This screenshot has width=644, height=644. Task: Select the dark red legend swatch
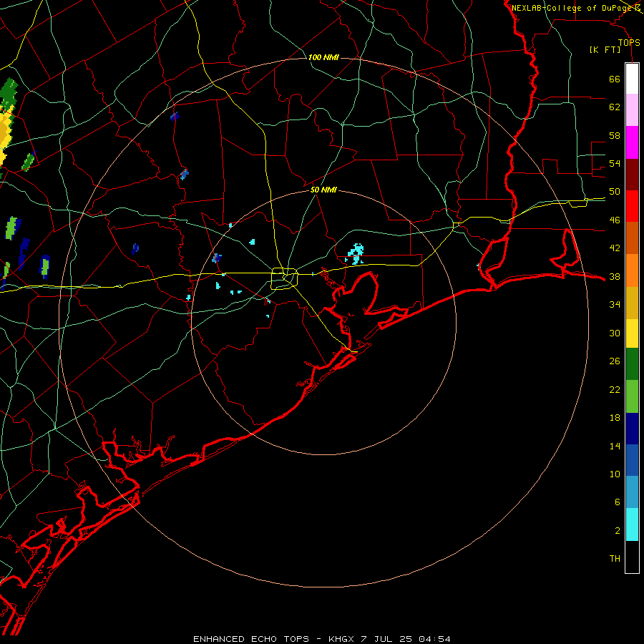(632, 175)
